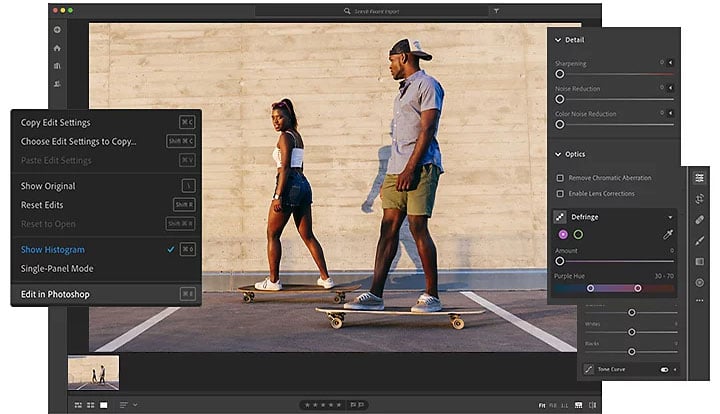
Task: Select the purple defringe color swatch
Action: coord(563,234)
